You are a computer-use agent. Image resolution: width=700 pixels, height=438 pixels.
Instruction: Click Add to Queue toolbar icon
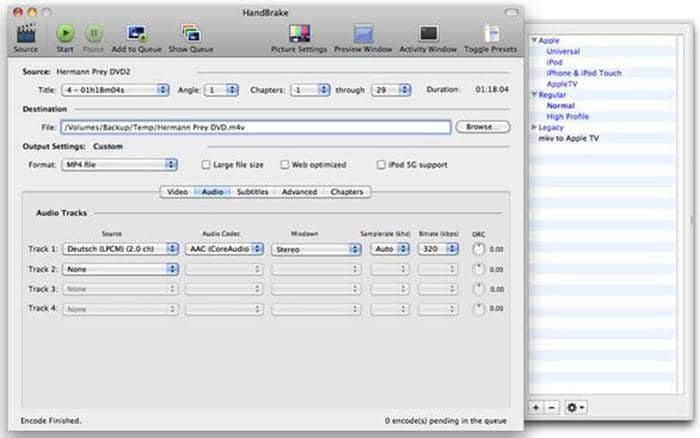click(136, 33)
